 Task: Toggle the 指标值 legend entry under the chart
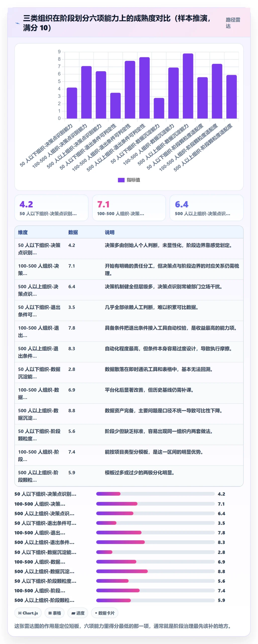[129, 180]
